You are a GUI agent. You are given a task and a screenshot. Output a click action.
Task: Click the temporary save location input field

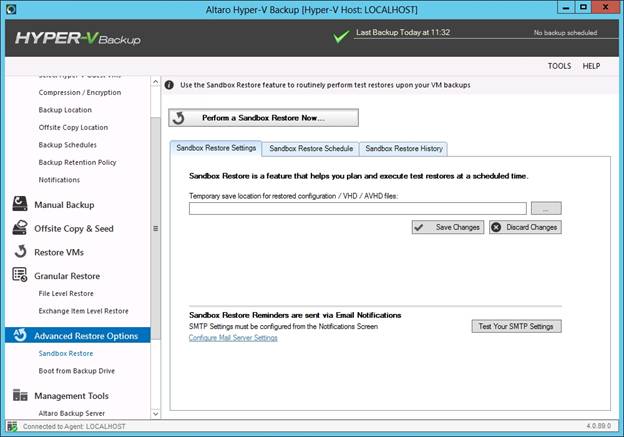[358, 208]
